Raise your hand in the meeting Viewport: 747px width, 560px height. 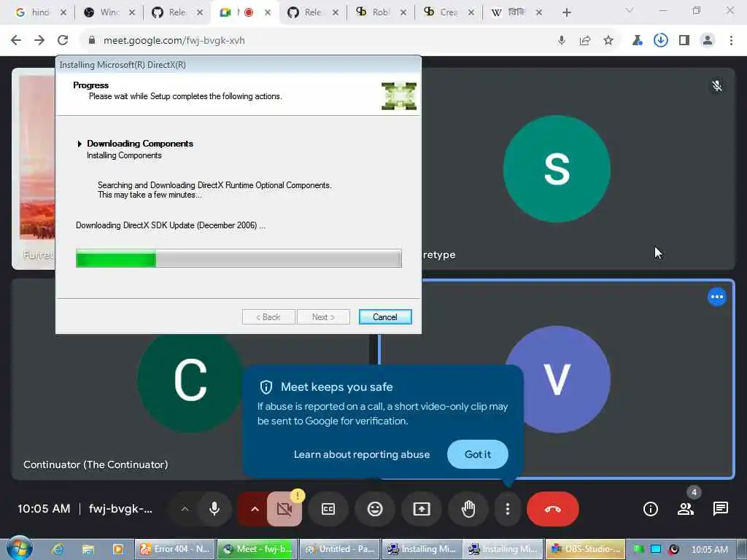pos(468,509)
